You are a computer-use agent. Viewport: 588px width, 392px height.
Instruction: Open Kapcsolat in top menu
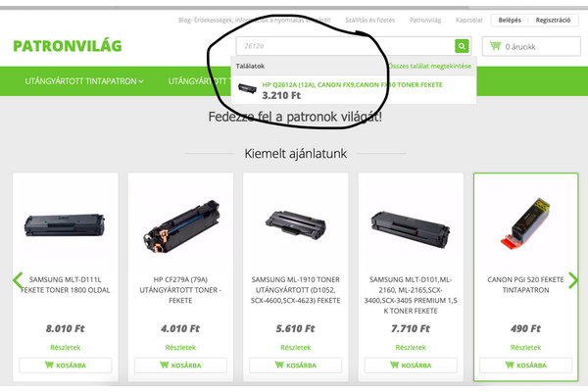pos(469,21)
